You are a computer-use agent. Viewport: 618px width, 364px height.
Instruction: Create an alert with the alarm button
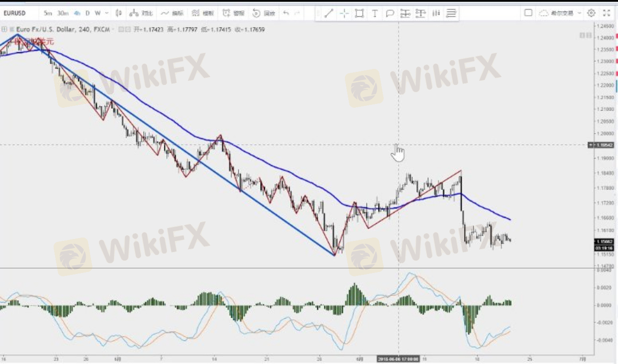click(x=233, y=13)
